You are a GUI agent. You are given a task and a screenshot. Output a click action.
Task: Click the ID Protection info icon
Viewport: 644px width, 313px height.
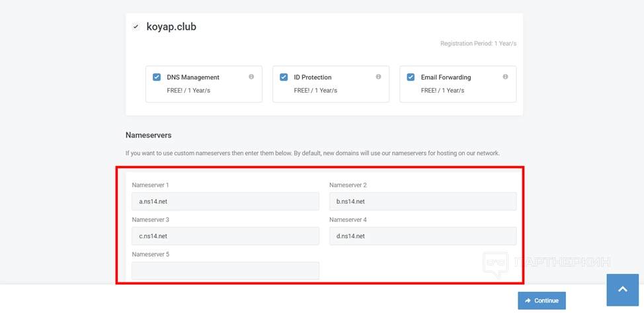pos(378,77)
